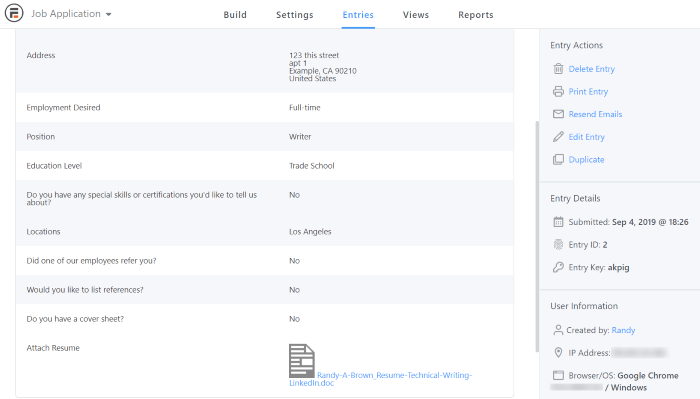Click the Edit Entry link
This screenshot has height=399, width=700.
pyautogui.click(x=587, y=137)
